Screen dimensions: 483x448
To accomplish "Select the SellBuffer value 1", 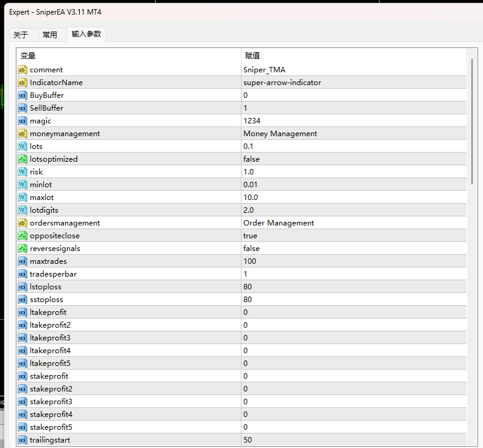I will coord(353,108).
